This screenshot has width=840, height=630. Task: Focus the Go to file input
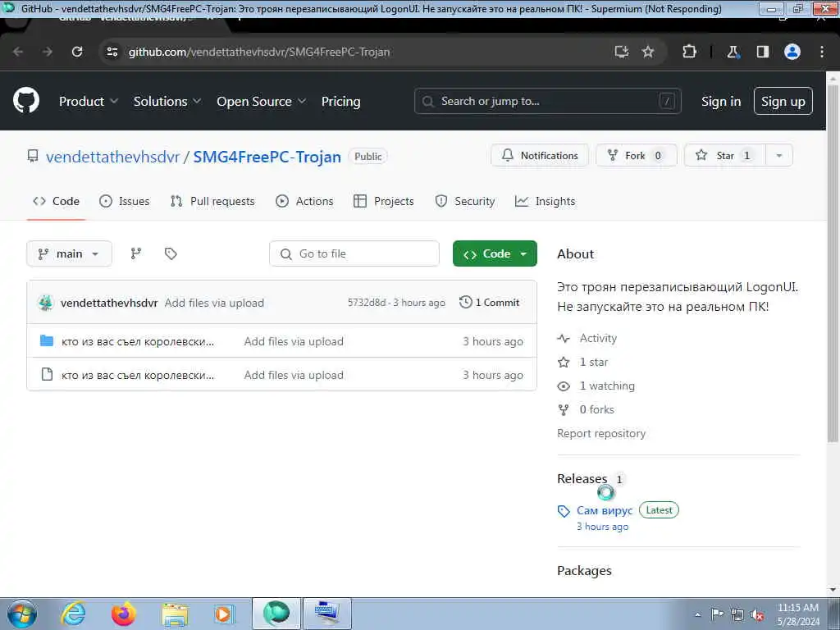pyautogui.click(x=354, y=253)
